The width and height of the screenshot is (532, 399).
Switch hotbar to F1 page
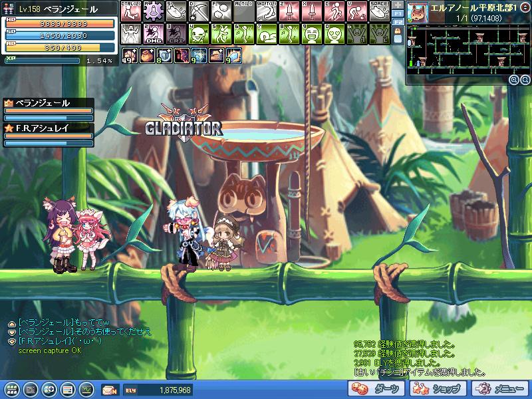click(398, 14)
